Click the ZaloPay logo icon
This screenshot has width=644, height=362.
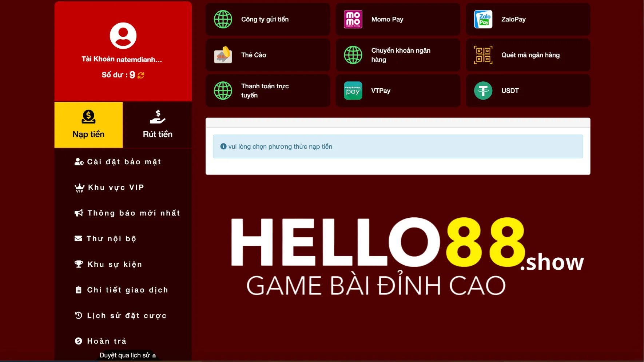click(x=483, y=19)
